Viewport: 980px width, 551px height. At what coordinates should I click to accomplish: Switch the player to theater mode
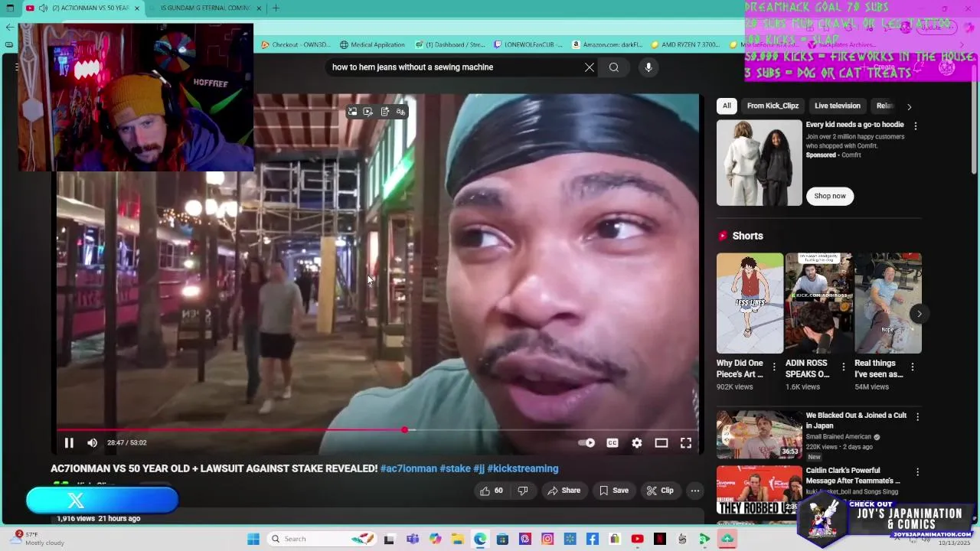661,442
